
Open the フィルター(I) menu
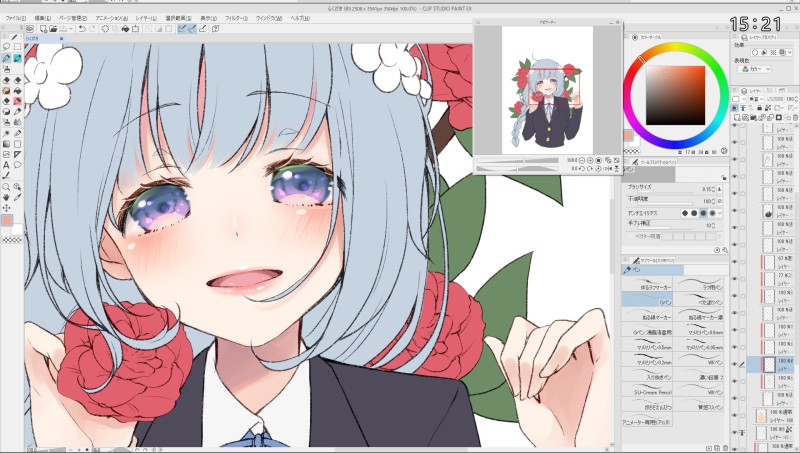pyautogui.click(x=237, y=18)
